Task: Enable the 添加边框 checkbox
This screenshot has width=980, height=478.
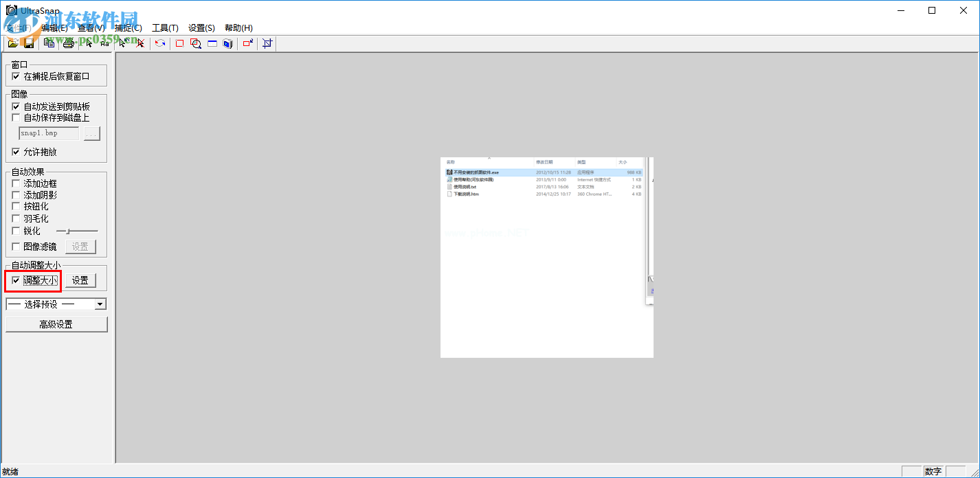Action: pyautogui.click(x=16, y=184)
